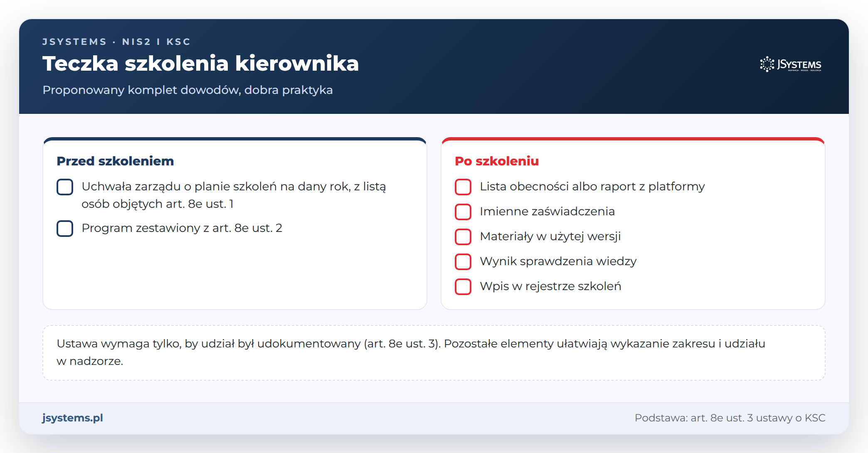Check the 'Lista obecności albo raport z platformy' box
Viewport: 868px width, 453px height.
coord(463,187)
